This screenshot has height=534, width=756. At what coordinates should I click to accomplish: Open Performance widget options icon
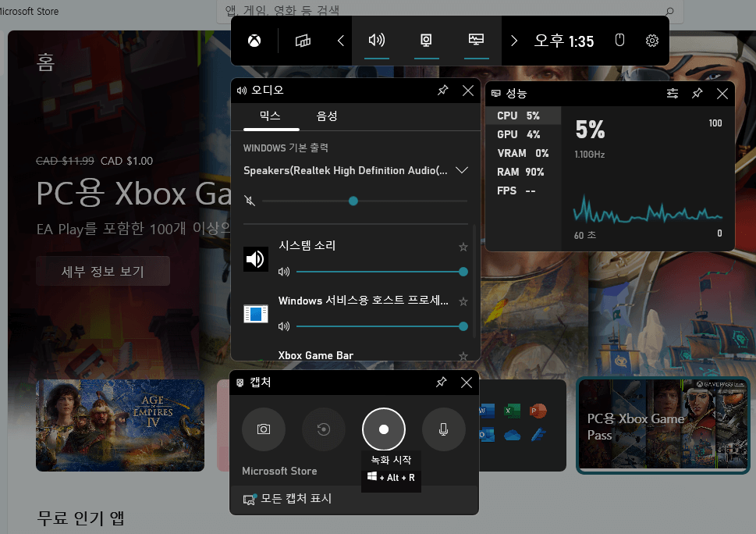pos(672,93)
